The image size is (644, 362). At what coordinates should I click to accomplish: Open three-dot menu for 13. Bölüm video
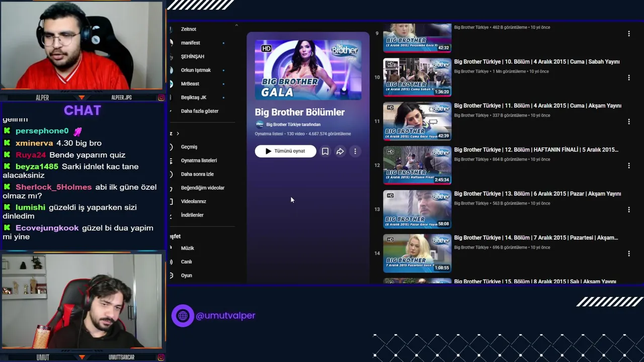click(628, 210)
